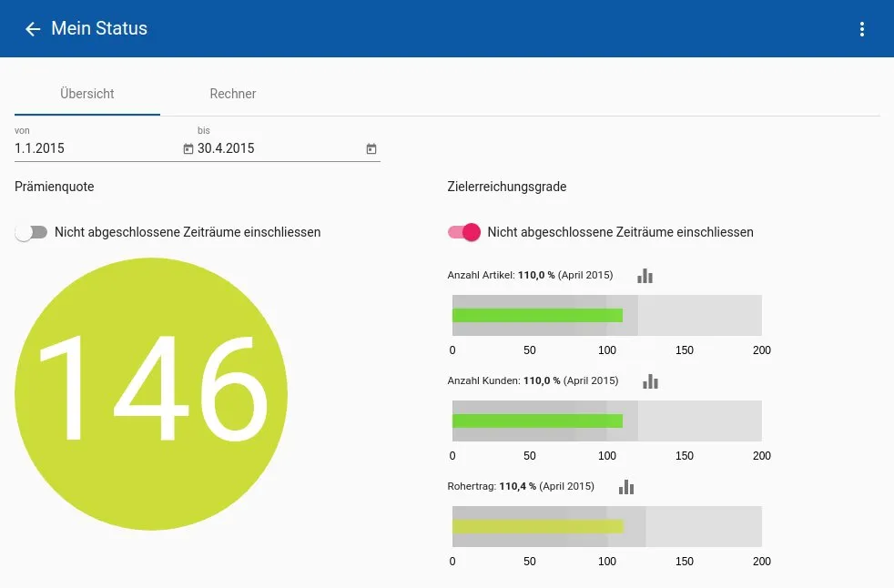Show chart icon for Anzahl Artikel
The height and width of the screenshot is (588, 894).
[645, 276]
